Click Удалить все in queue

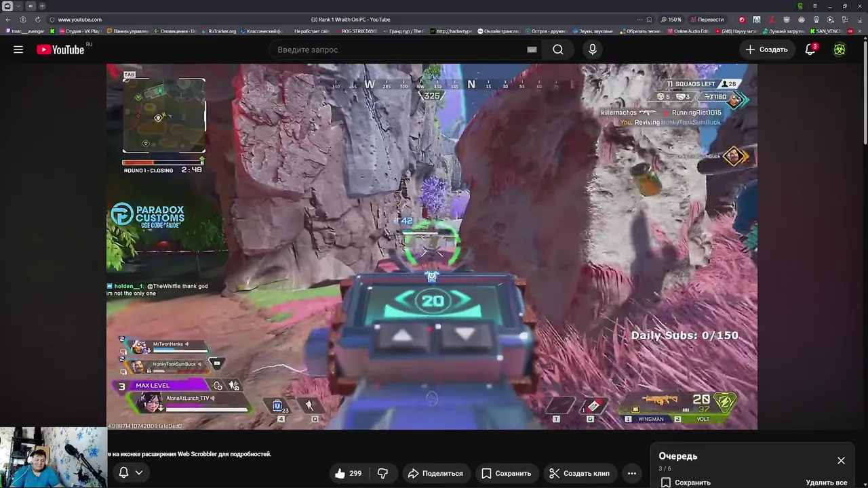tap(826, 483)
